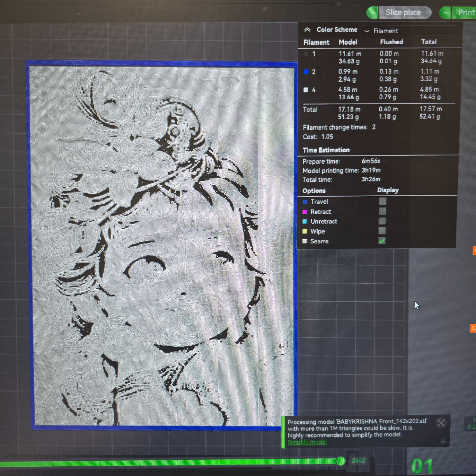Click the 'Flushed' column header
This screenshot has height=476, width=476.
(x=392, y=42)
